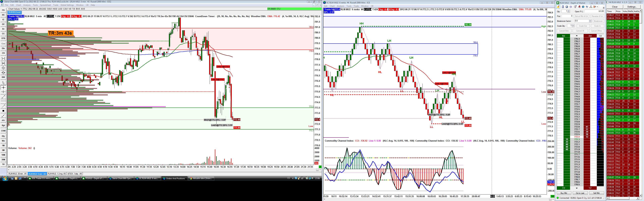Open the gear settings icon in DOM toolbar
Screen dimensions: 644x201
(x=567, y=7)
